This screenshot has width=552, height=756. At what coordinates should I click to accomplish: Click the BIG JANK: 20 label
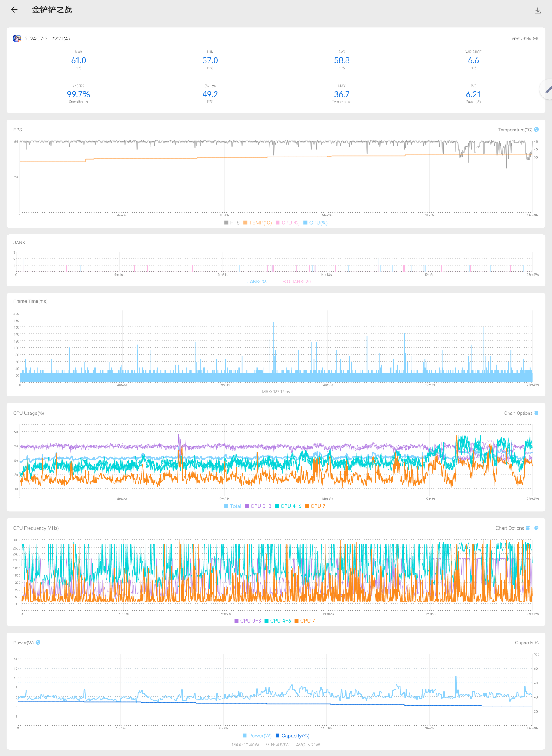(x=296, y=282)
